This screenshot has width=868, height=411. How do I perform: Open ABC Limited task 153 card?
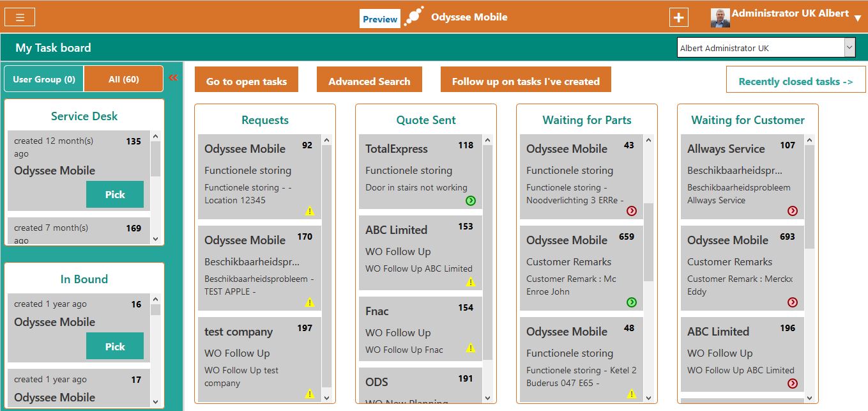pos(420,252)
